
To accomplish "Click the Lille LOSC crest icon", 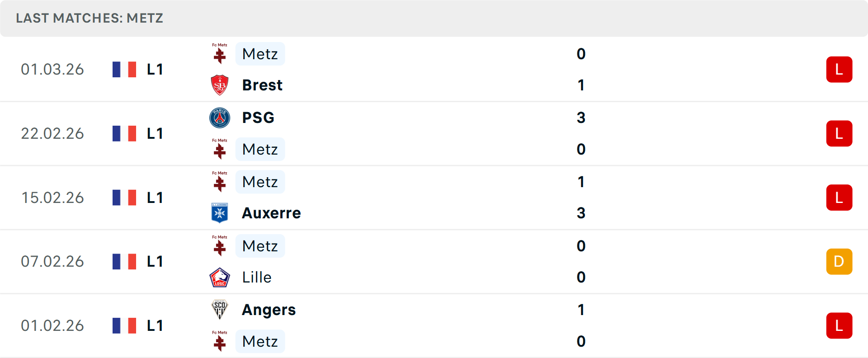I will [x=220, y=277].
